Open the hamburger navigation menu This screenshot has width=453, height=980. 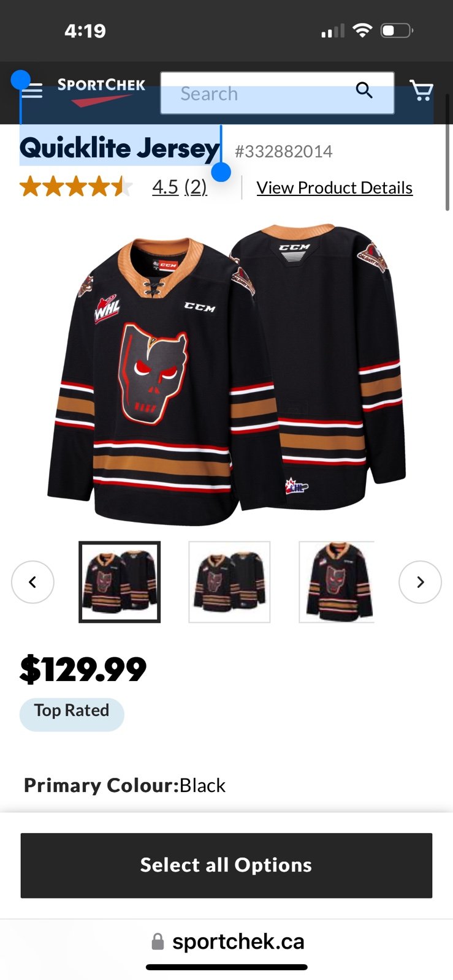[x=32, y=91]
